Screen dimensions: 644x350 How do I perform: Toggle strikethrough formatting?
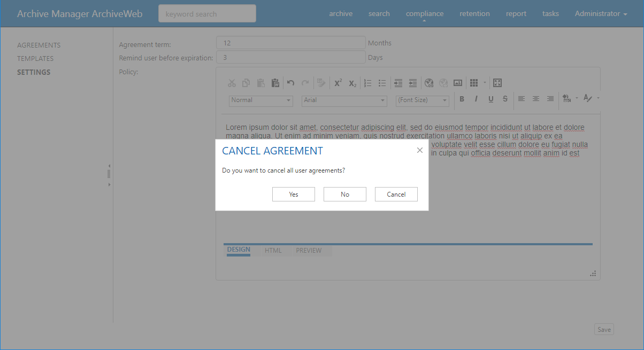tap(505, 99)
